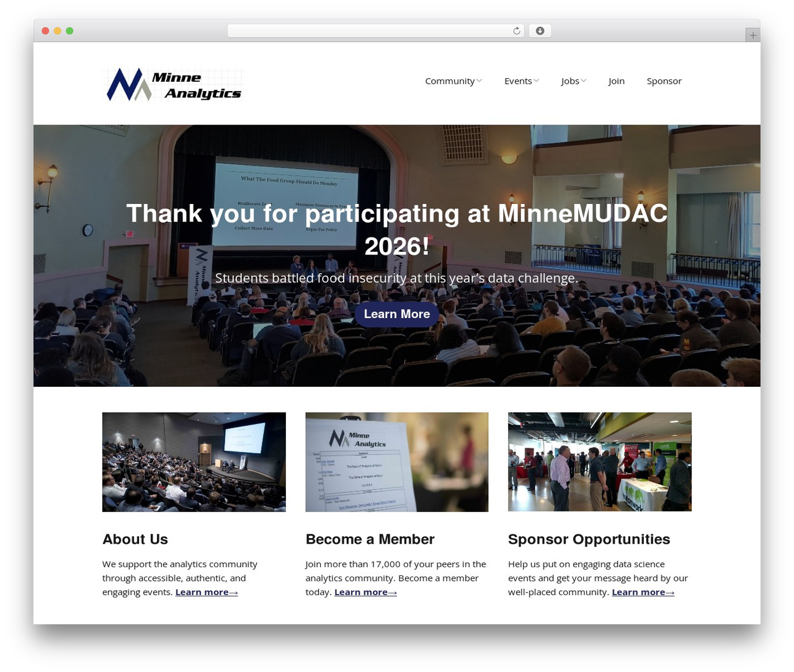The image size is (794, 672).
Task: Maximize the window with green button
Action: pos(69,31)
